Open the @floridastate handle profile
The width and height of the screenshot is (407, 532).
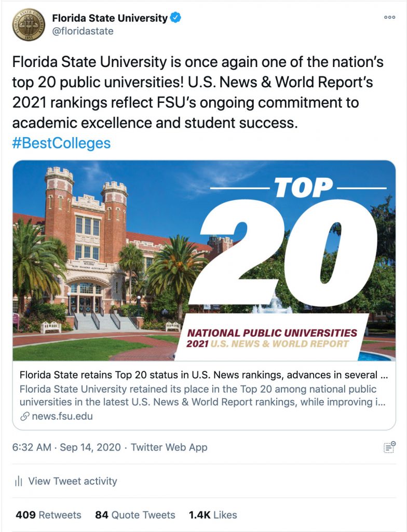point(83,31)
